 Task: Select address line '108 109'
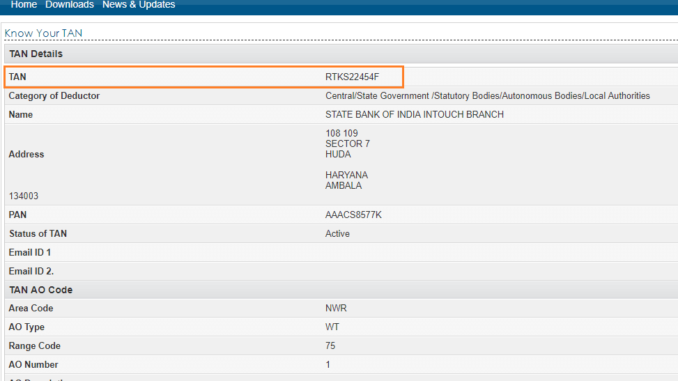(x=342, y=133)
